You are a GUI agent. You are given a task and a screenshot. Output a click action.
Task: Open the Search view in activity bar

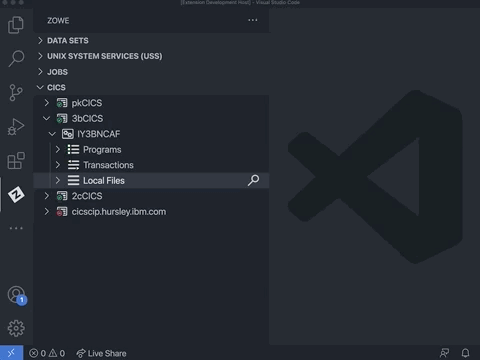[16, 59]
